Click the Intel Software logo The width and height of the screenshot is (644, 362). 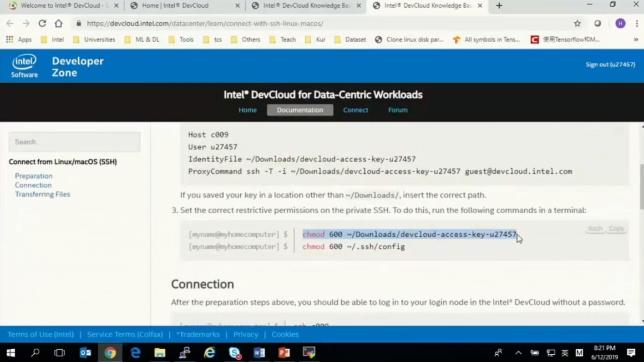(24, 66)
